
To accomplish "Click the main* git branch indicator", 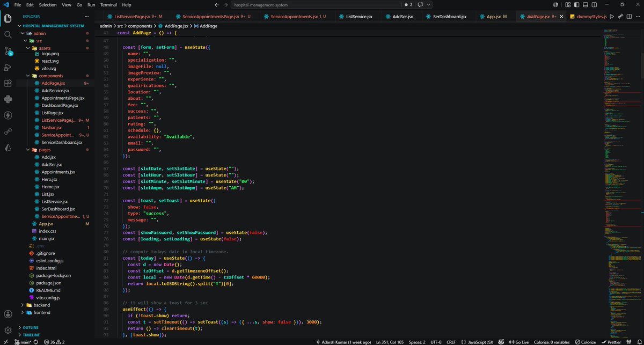I will [x=23, y=341].
